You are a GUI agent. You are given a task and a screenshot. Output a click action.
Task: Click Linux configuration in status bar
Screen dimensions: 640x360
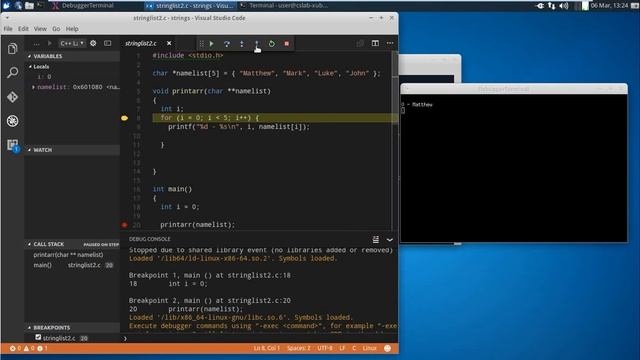369,348
